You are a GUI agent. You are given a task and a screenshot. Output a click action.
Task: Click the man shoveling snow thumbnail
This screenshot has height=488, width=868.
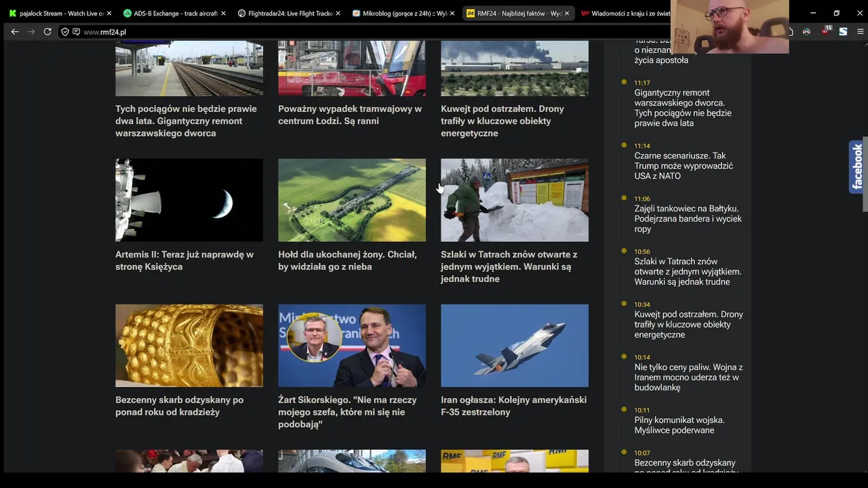click(515, 200)
